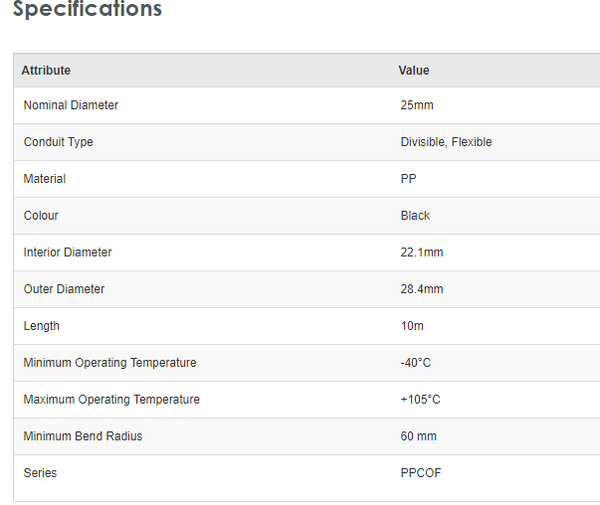Click the 28.4mm outer diameter value

pyautogui.click(x=421, y=289)
